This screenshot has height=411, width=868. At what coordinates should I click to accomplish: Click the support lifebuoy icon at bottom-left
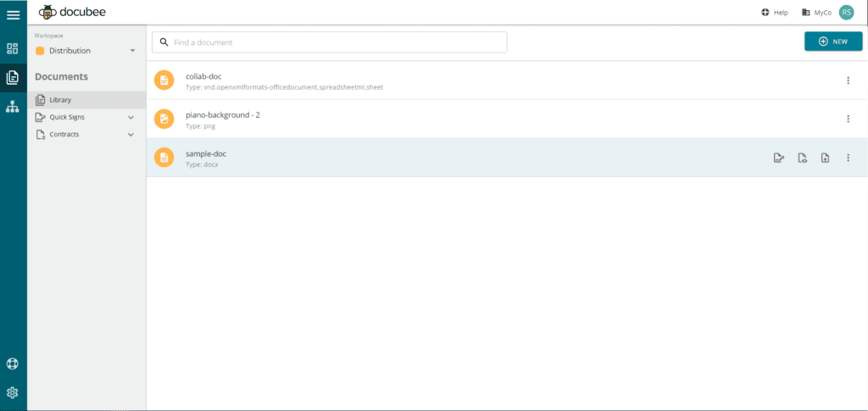(13, 364)
